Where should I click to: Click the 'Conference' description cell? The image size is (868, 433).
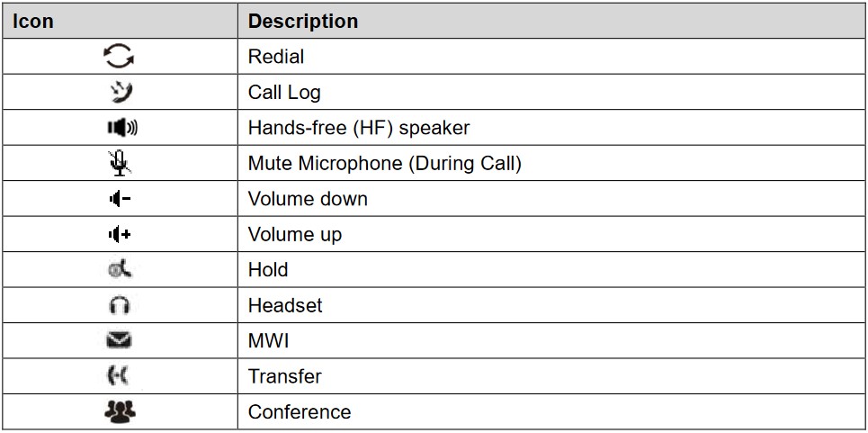click(x=300, y=412)
